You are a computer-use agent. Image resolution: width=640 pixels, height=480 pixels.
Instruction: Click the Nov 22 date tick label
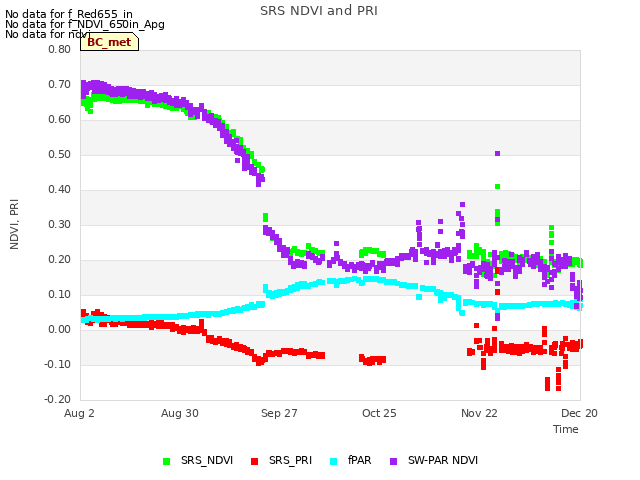pos(479,413)
